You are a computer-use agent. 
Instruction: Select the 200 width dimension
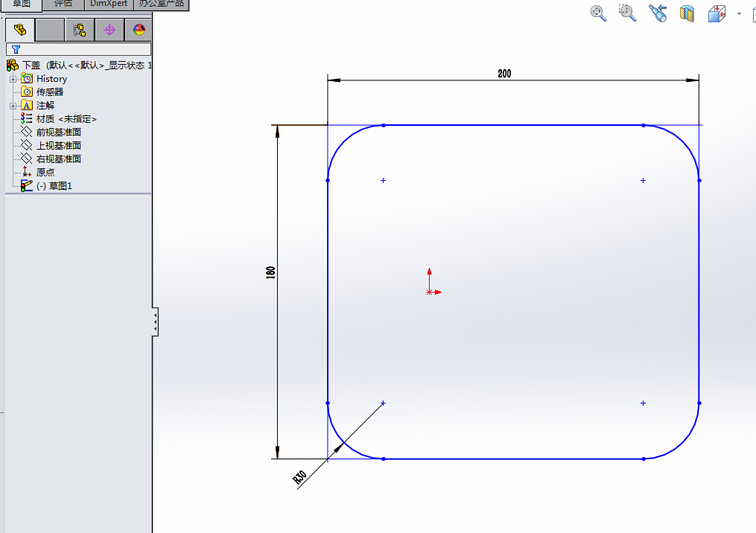[504, 74]
